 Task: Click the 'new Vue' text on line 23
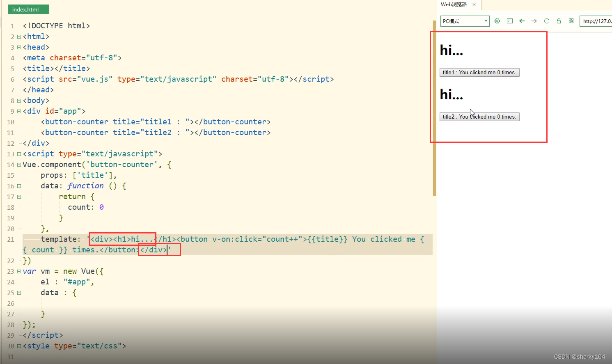click(x=79, y=271)
